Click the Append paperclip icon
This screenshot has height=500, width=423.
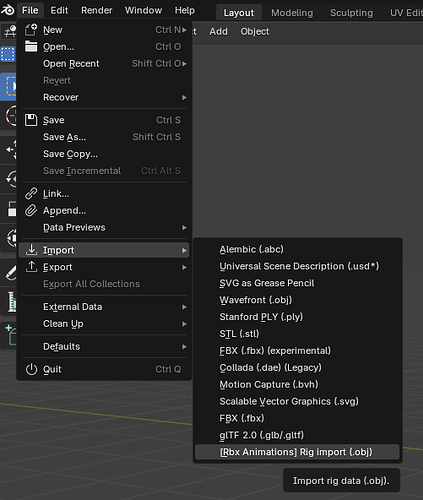(31, 211)
